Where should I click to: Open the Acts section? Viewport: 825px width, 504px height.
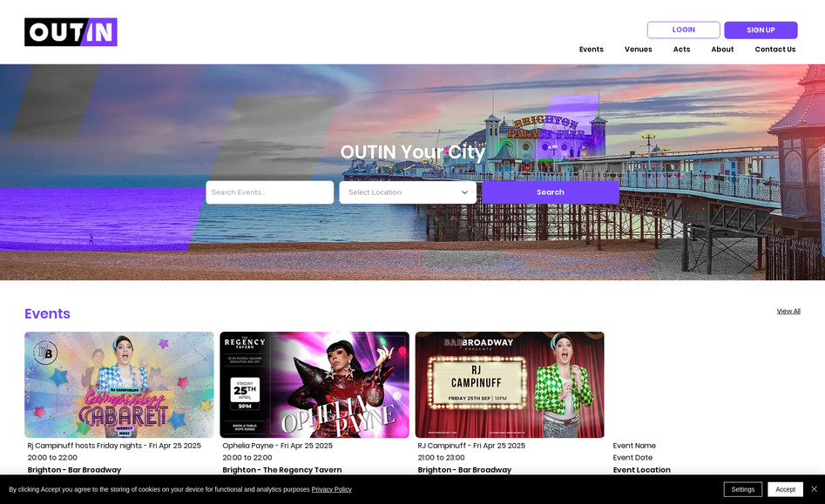[681, 50]
